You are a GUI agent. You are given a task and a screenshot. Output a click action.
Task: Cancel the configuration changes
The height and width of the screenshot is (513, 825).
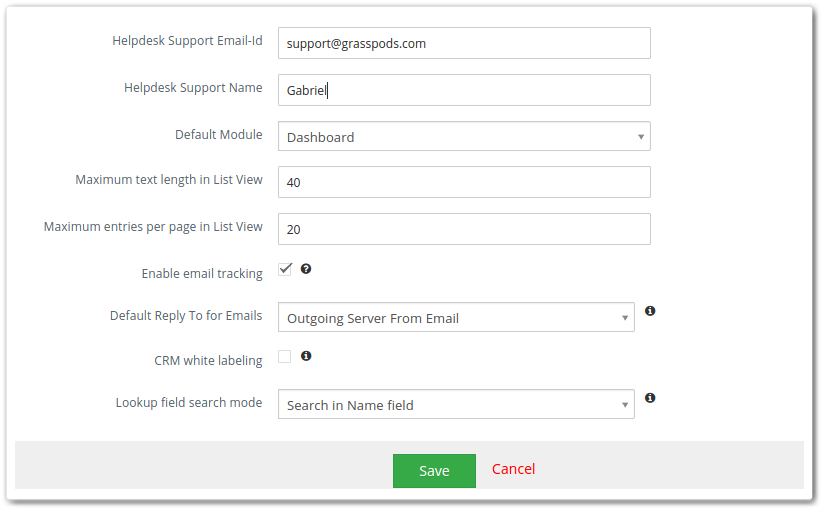click(x=514, y=469)
